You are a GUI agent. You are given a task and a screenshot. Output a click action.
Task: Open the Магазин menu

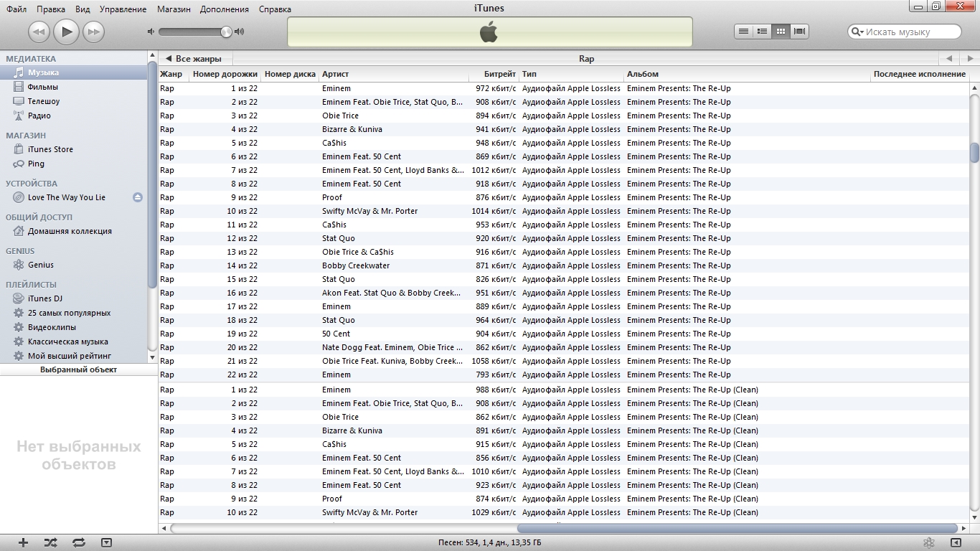172,9
